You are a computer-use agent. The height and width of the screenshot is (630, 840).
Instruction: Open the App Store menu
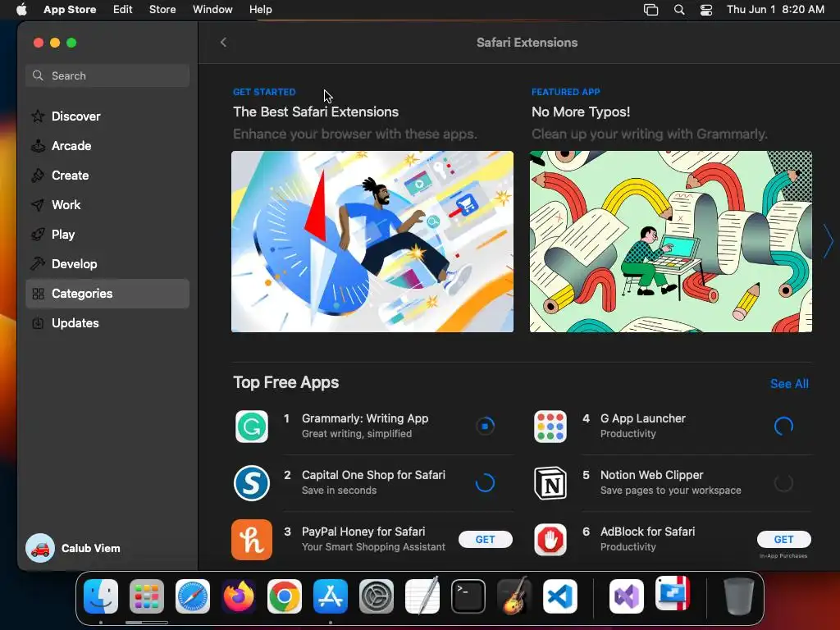pos(70,10)
